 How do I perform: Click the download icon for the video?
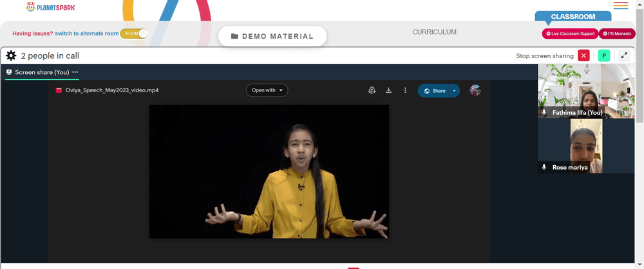(x=388, y=90)
